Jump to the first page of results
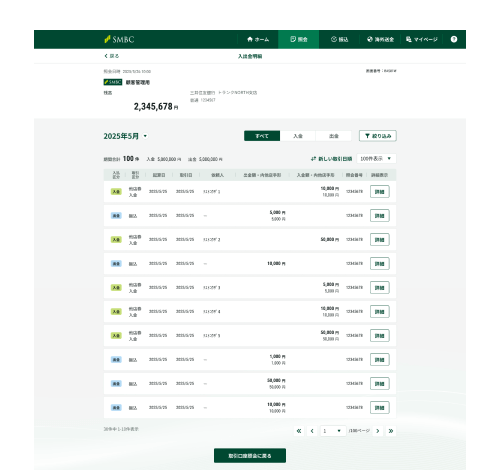This screenshot has height=470, width=500. (x=299, y=431)
